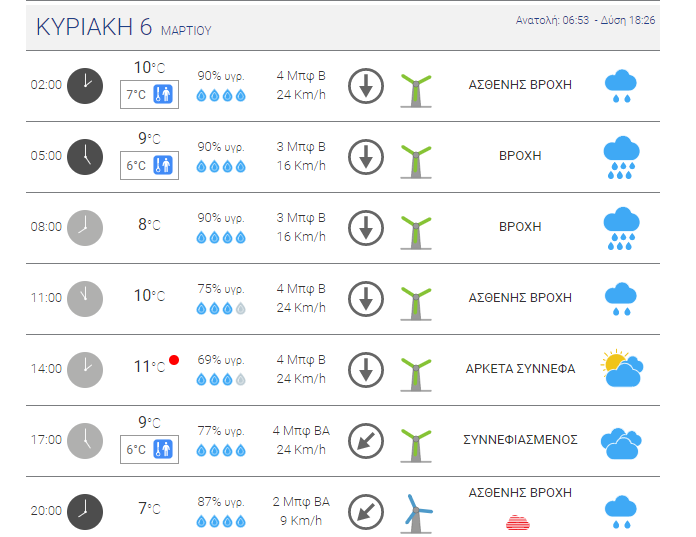Click the red fog warning icon at 20:00
The width and height of the screenshot is (696, 537).
pyautogui.click(x=518, y=522)
